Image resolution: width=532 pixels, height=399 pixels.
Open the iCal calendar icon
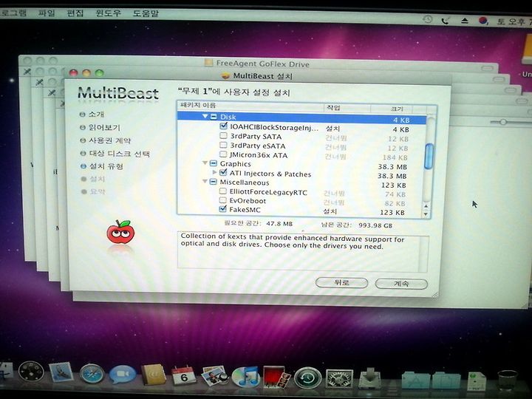[183, 376]
